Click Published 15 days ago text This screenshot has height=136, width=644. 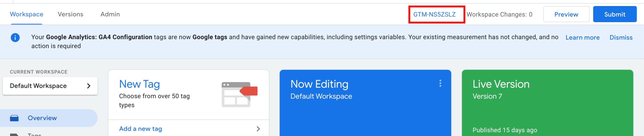coord(505,130)
